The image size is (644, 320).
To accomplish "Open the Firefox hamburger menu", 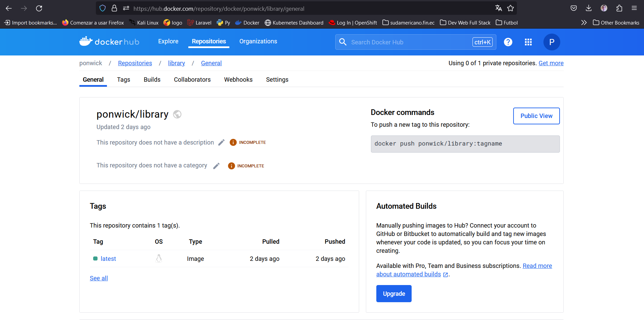I will pos(634,8).
